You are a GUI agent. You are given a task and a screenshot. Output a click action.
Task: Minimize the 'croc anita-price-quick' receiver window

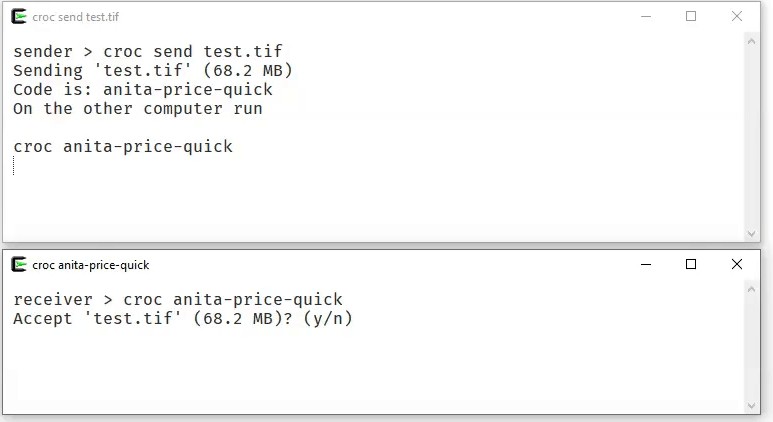[x=645, y=265]
